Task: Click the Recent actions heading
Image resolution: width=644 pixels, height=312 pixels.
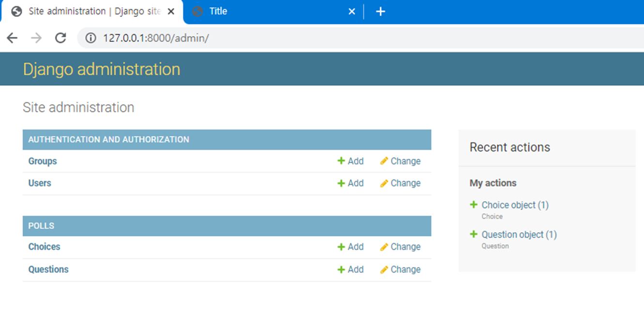Action: click(510, 147)
